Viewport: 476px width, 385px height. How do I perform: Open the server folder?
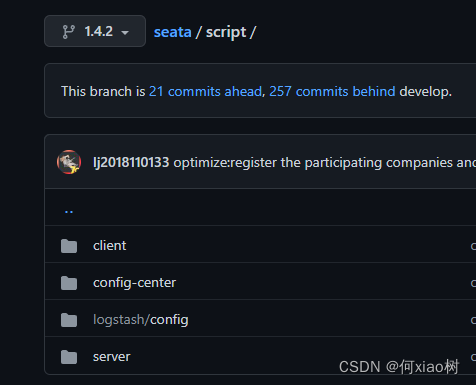(112, 357)
